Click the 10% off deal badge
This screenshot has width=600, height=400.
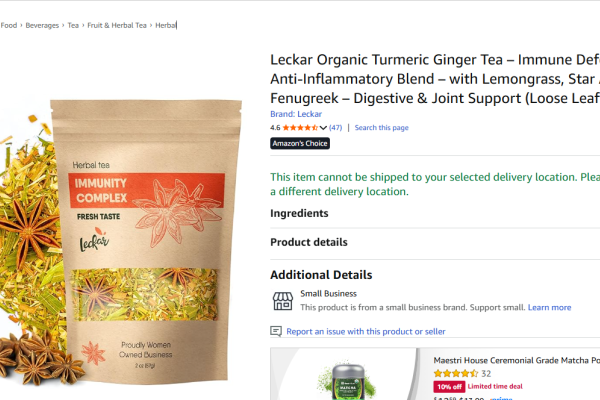tap(449, 387)
